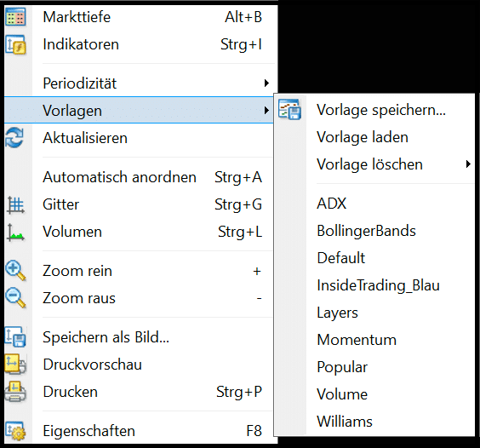Click the Druckvorschau print preview icon
This screenshot has height=448, width=480.
click(15, 365)
